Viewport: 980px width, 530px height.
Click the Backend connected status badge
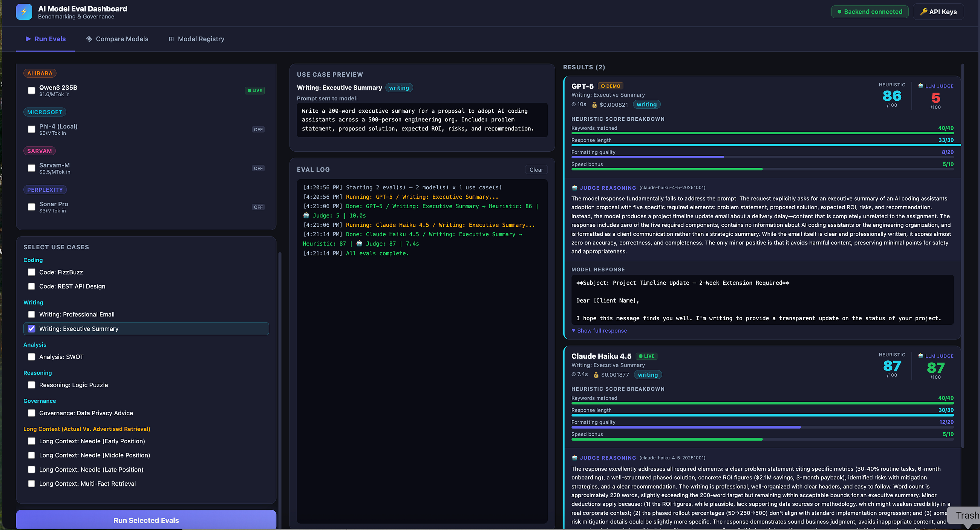pyautogui.click(x=870, y=12)
